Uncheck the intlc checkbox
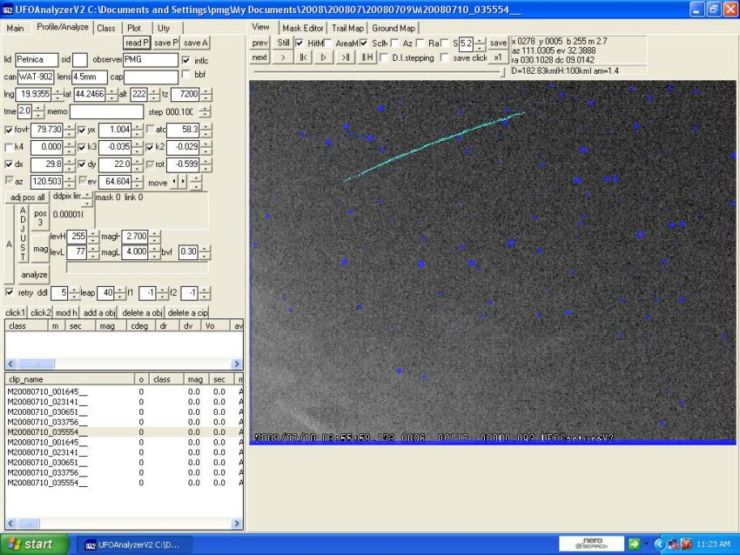 [186, 60]
